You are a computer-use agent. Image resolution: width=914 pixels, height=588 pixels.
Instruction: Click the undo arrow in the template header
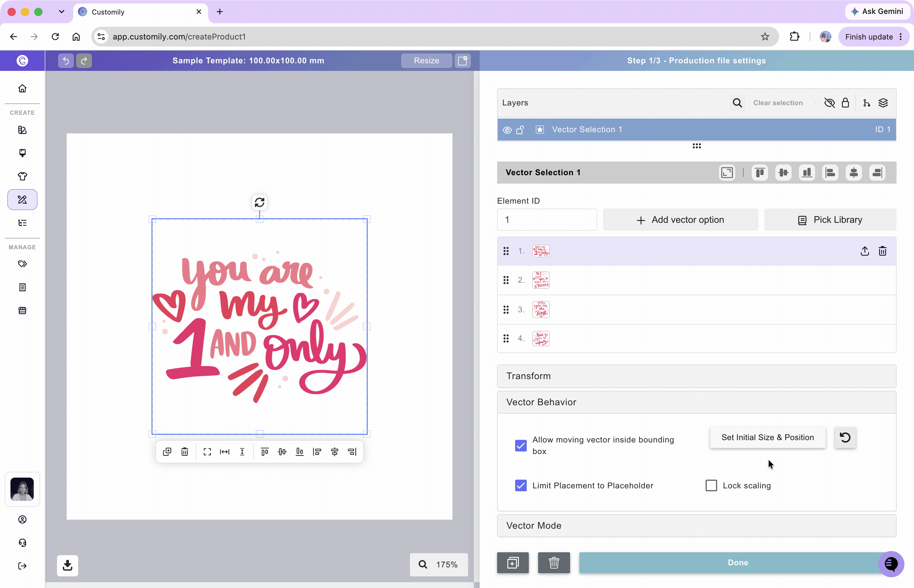[x=66, y=61]
